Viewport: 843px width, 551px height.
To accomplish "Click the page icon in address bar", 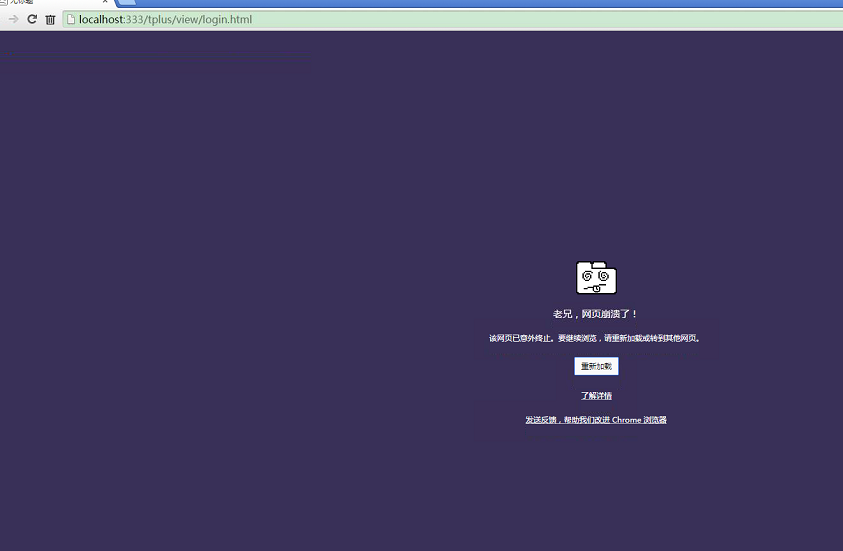I will 70,19.
